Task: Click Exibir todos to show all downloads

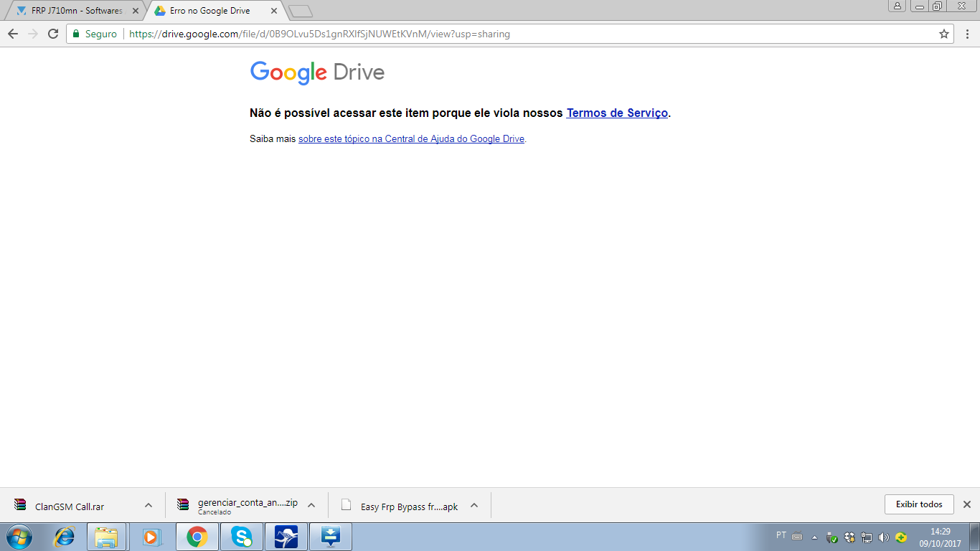Action: 919,504
